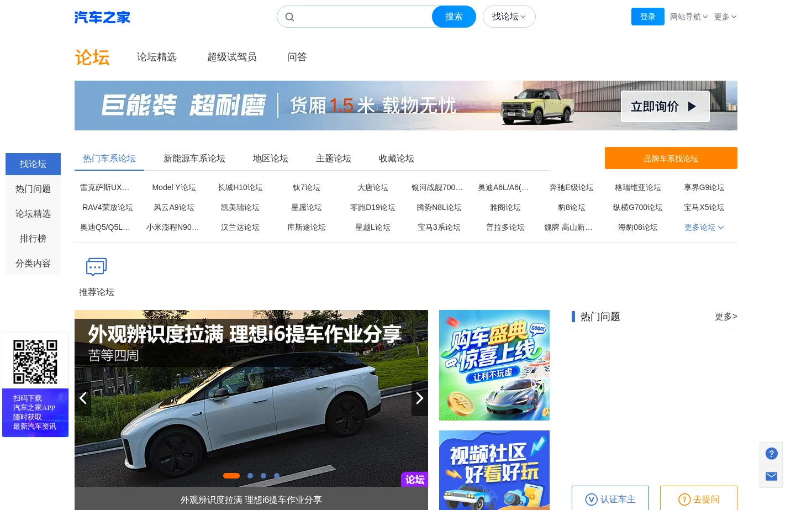Open the 理想i6 carousel image

[251, 398]
